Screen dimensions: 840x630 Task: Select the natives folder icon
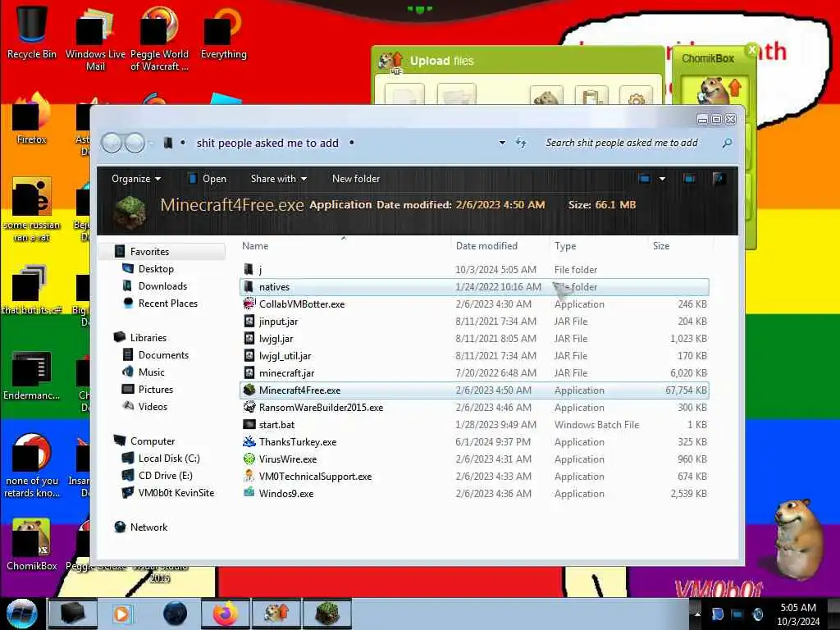coord(248,286)
